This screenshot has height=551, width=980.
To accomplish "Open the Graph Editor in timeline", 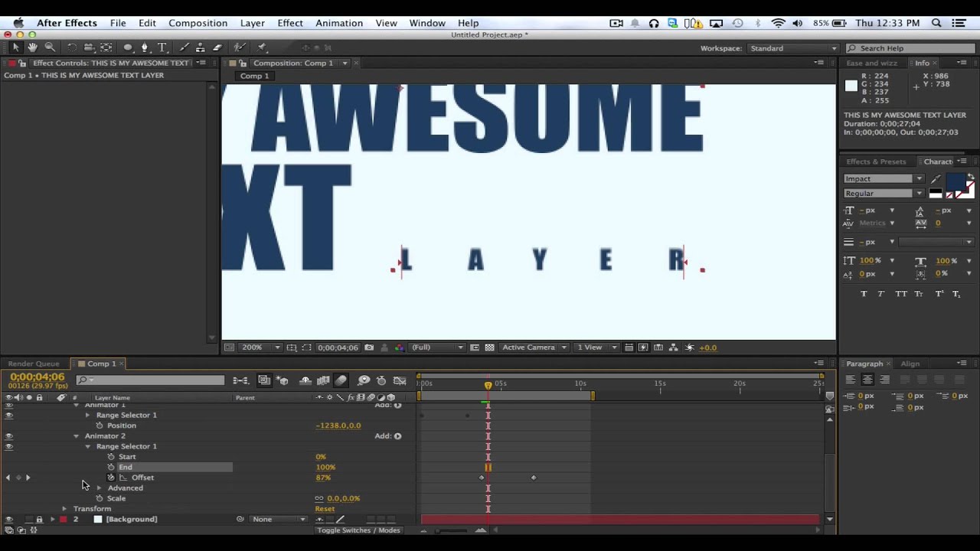I will (x=400, y=380).
